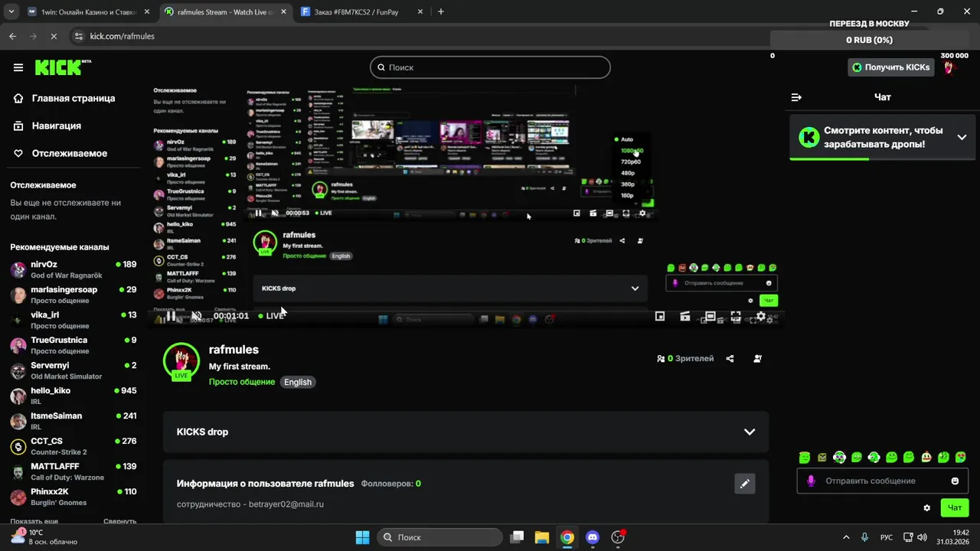The height and width of the screenshot is (551, 980).
Task: Open Навигация in the sidebar
Action: tap(47, 126)
